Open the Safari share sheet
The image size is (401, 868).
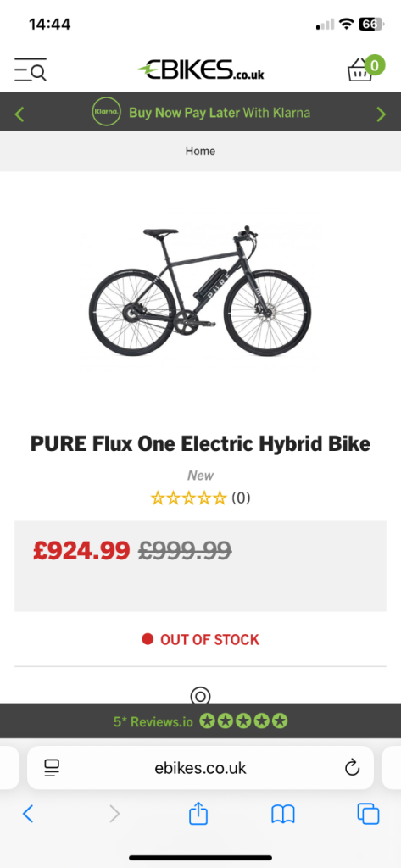click(x=198, y=813)
